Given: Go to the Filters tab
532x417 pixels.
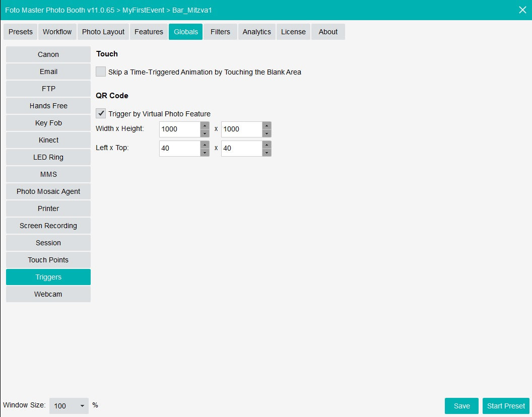Looking at the screenshot, I should pos(220,32).
